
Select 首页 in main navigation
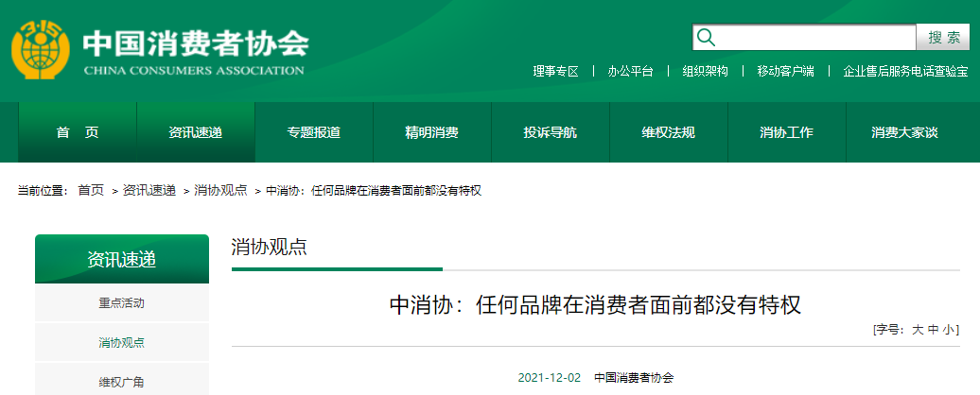pos(78,132)
